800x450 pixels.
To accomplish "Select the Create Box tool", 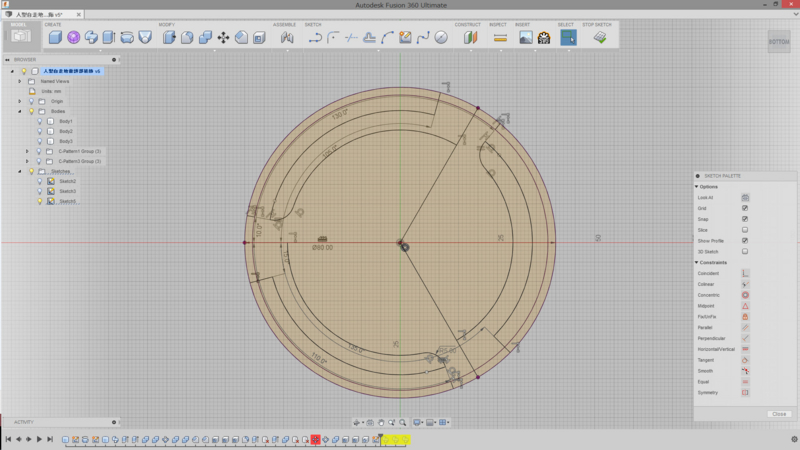I will pyautogui.click(x=55, y=37).
